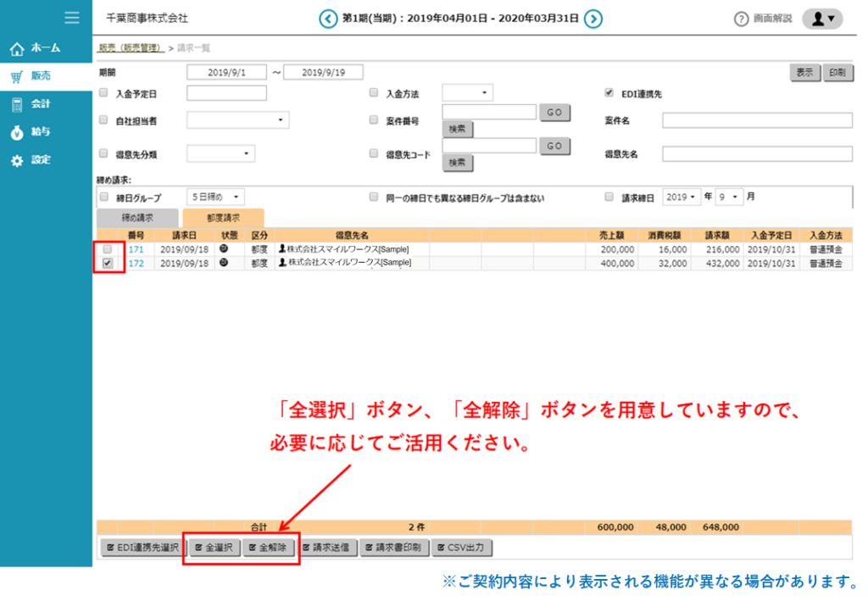868x596 pixels.
Task: Toggle 同一の締日でも異なる締日グループは含まない checkbox
Action: point(374,196)
